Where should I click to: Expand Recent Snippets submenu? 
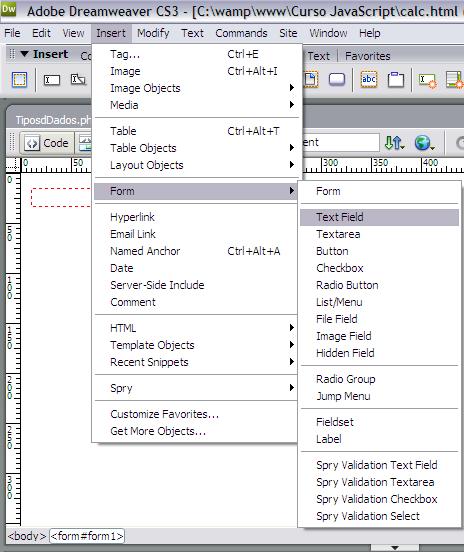tap(196, 362)
